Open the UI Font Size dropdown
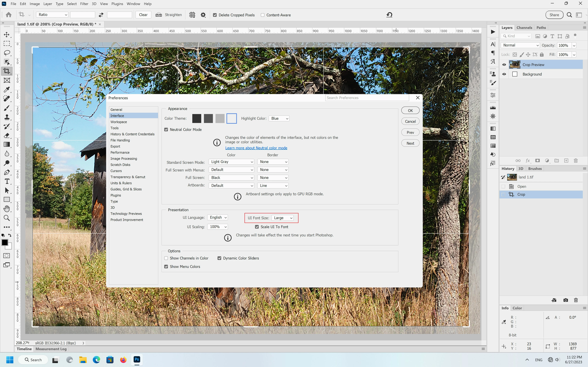The image size is (588, 367). [x=282, y=218]
